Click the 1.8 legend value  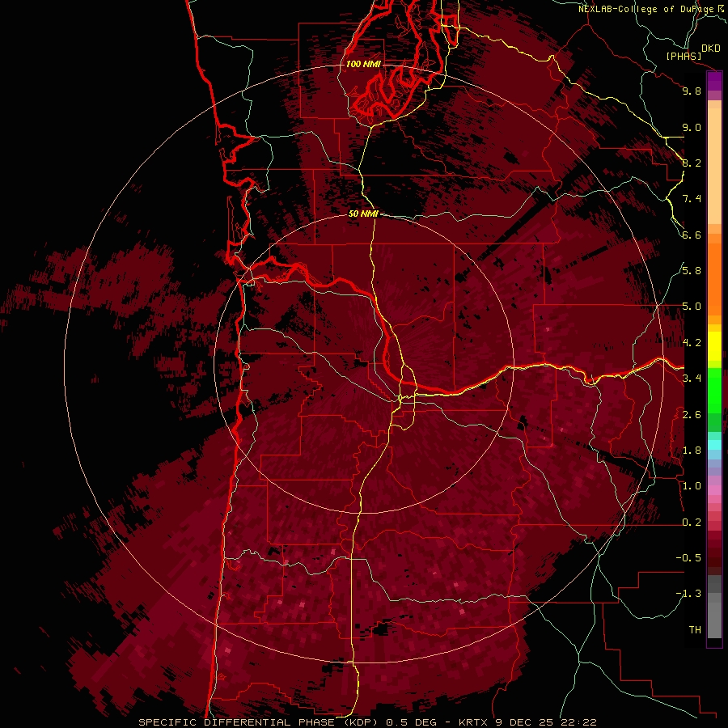click(692, 451)
